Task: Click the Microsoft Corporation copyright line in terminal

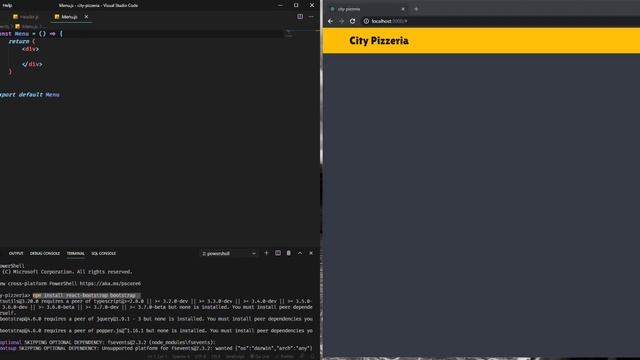Action: [x=67, y=272]
